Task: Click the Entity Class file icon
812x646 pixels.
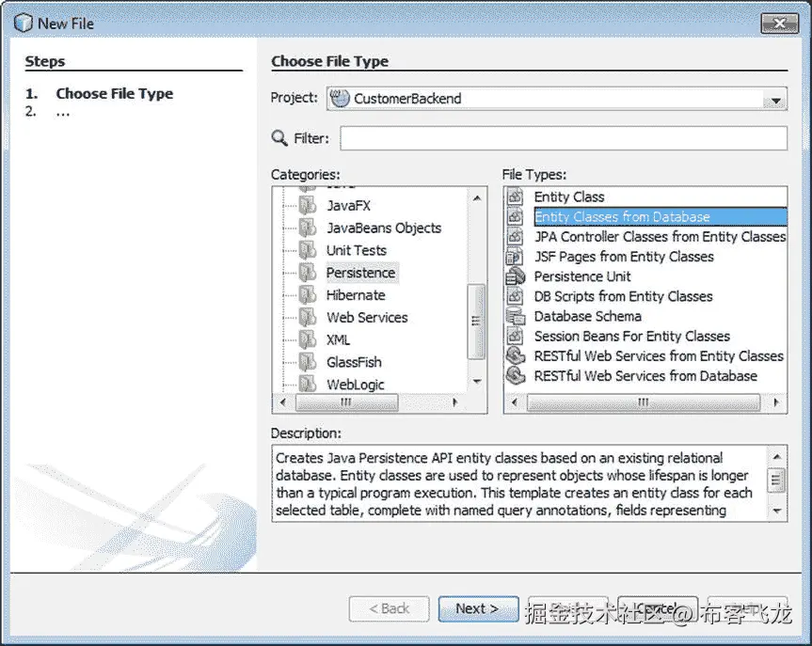Action: [x=515, y=197]
